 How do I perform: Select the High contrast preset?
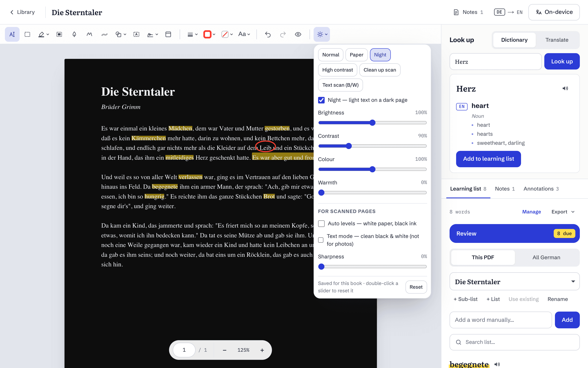point(337,70)
